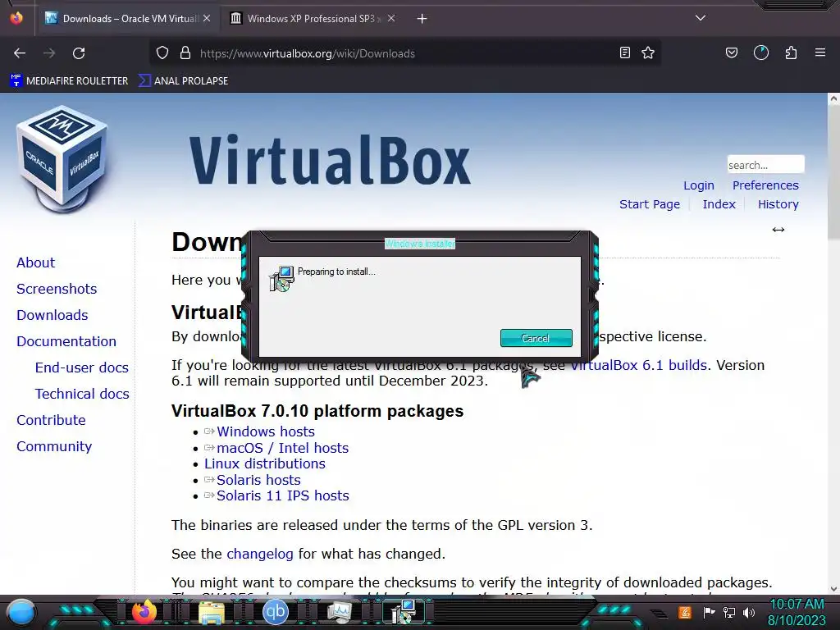Cancel the Windows Installer dialog
The width and height of the screenshot is (840, 630).
[x=536, y=338]
